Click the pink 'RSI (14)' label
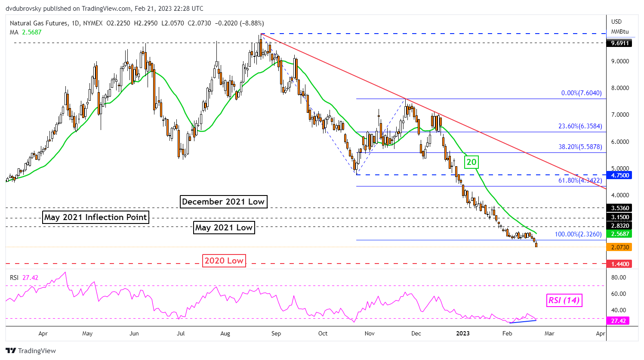 coord(564,300)
